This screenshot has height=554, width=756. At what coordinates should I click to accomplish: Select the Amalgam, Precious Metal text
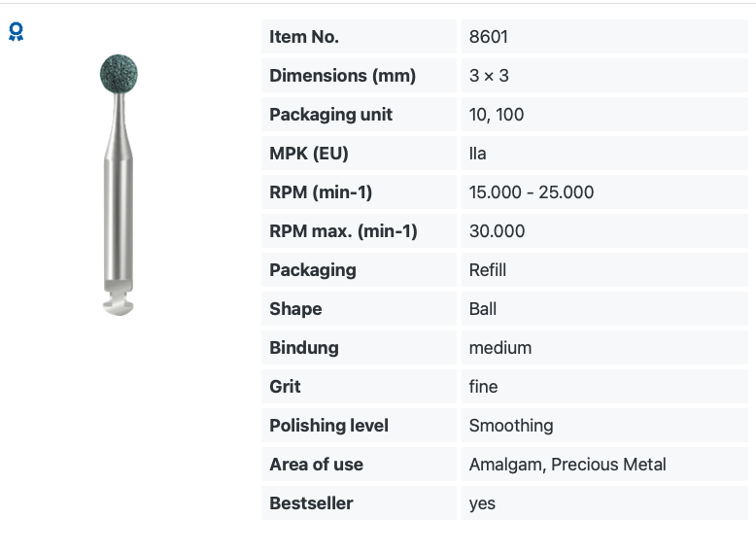coord(567,465)
